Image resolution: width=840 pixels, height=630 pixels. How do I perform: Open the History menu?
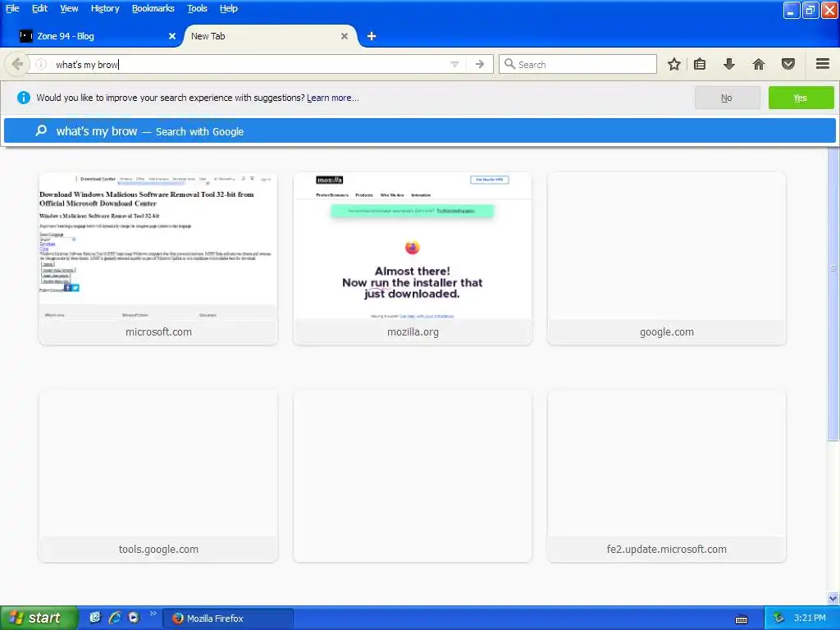point(105,8)
